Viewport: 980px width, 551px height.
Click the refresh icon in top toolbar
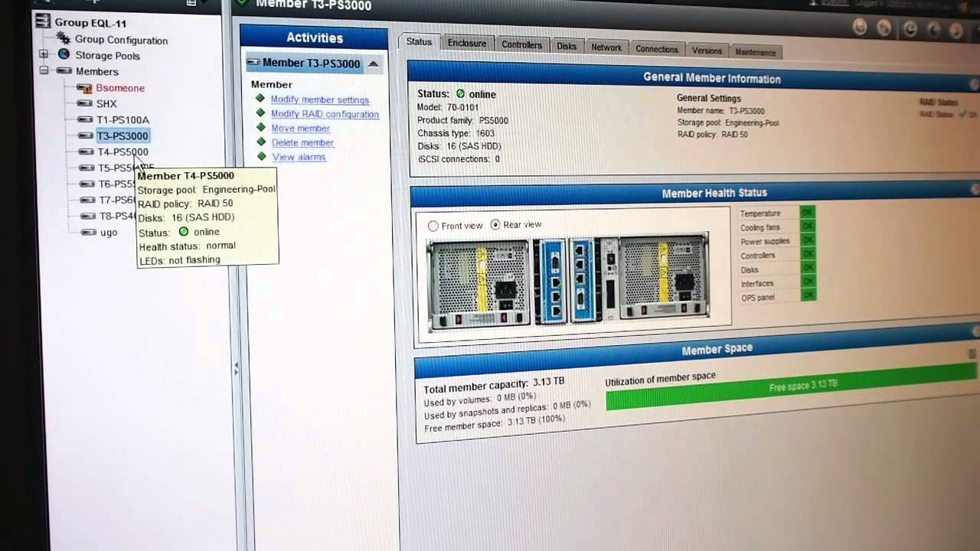(909, 28)
